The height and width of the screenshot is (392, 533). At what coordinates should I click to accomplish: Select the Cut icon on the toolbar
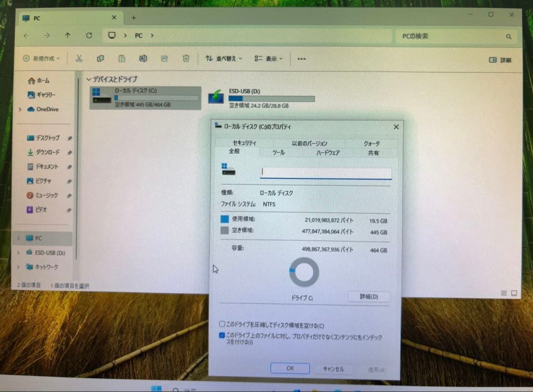click(x=79, y=58)
